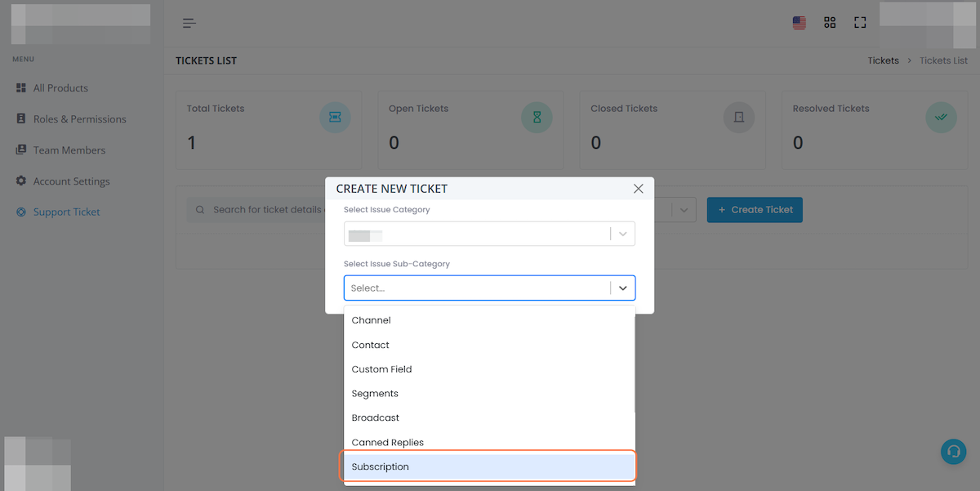Screen dimensions: 980x491
Task: Click the headset support chat icon
Action: [x=953, y=452]
